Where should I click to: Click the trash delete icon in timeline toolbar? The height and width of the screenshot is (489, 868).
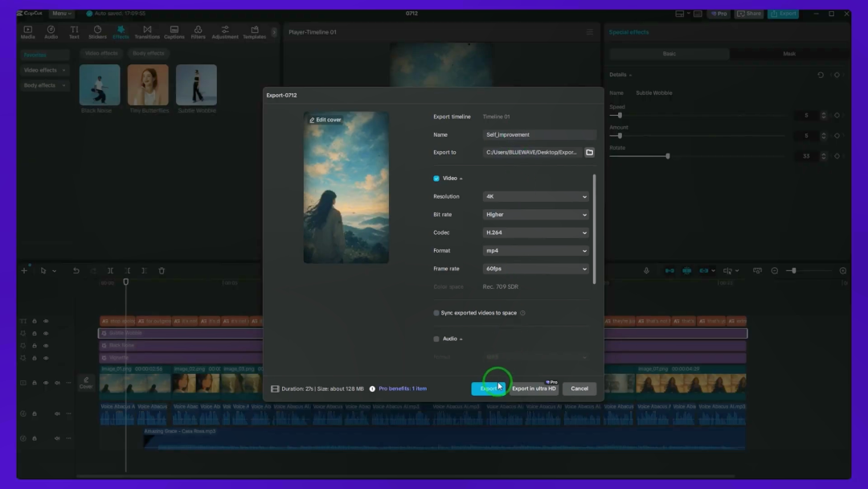pos(162,271)
